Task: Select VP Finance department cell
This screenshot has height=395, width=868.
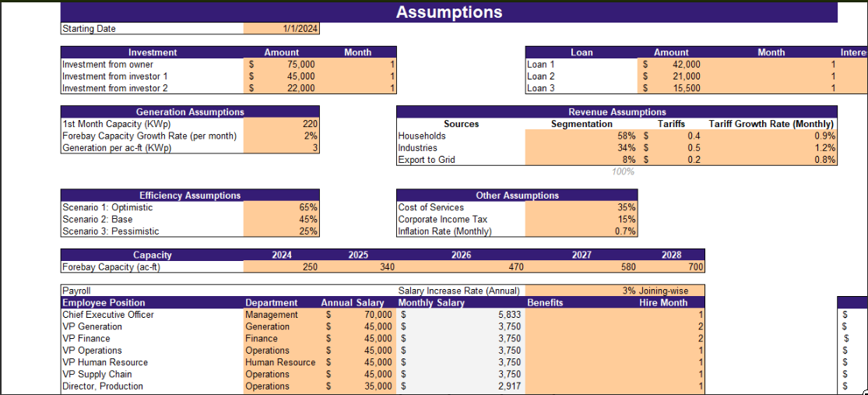Action: tap(281, 338)
